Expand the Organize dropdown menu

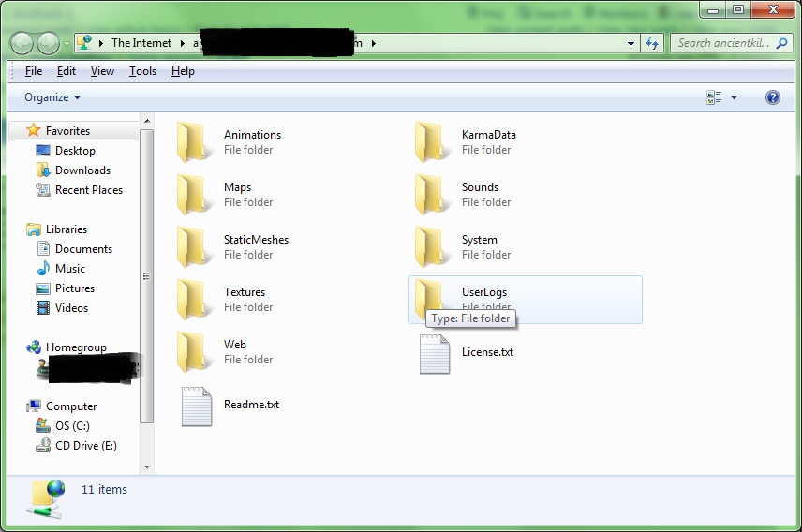[x=52, y=97]
